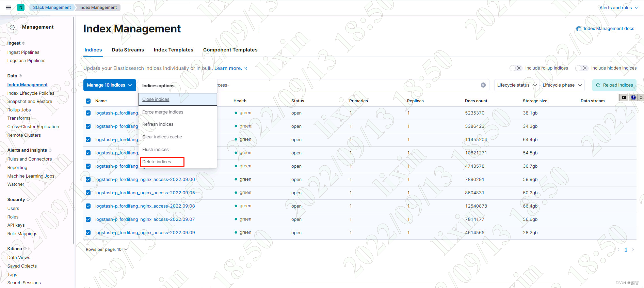
Task: Choose Clear indices cache option
Action: click(178, 137)
